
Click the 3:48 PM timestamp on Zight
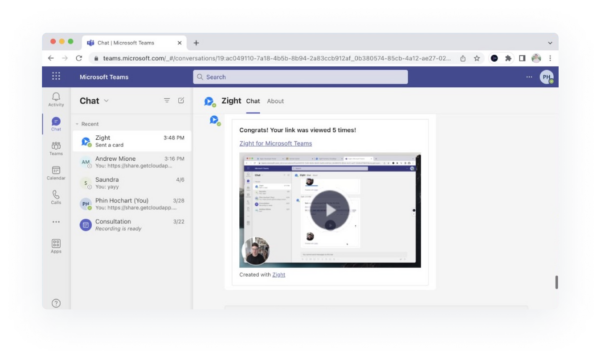pyautogui.click(x=174, y=138)
